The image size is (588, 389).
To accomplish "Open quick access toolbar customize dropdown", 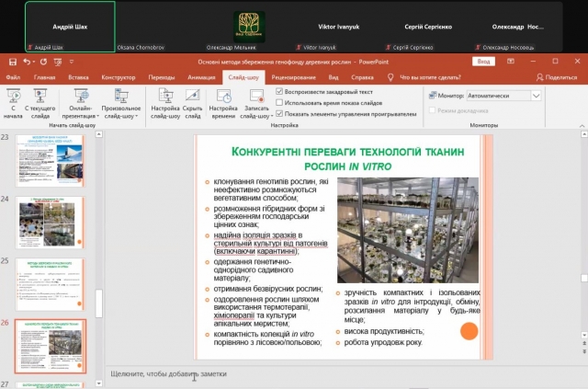I will tap(72, 62).
